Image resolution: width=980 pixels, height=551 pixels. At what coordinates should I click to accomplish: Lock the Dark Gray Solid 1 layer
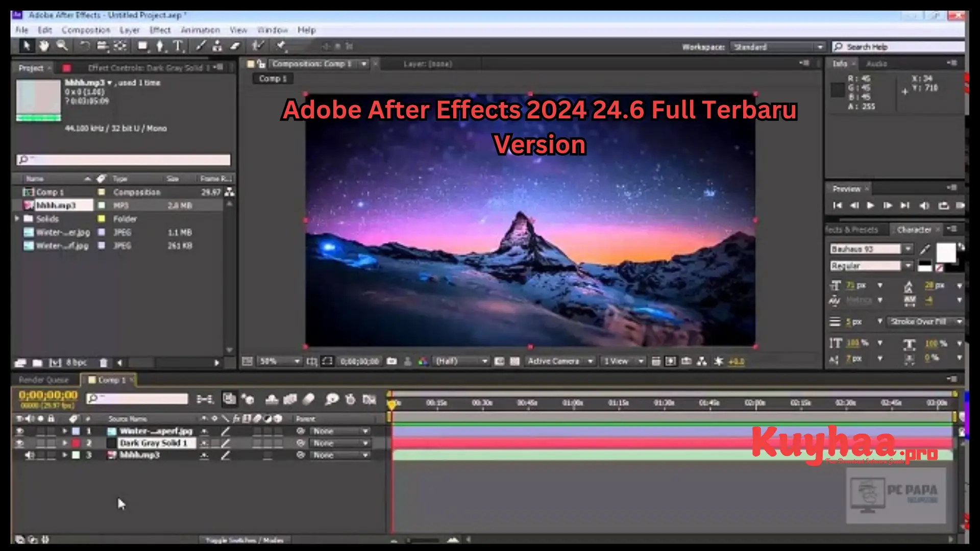pyautogui.click(x=51, y=443)
